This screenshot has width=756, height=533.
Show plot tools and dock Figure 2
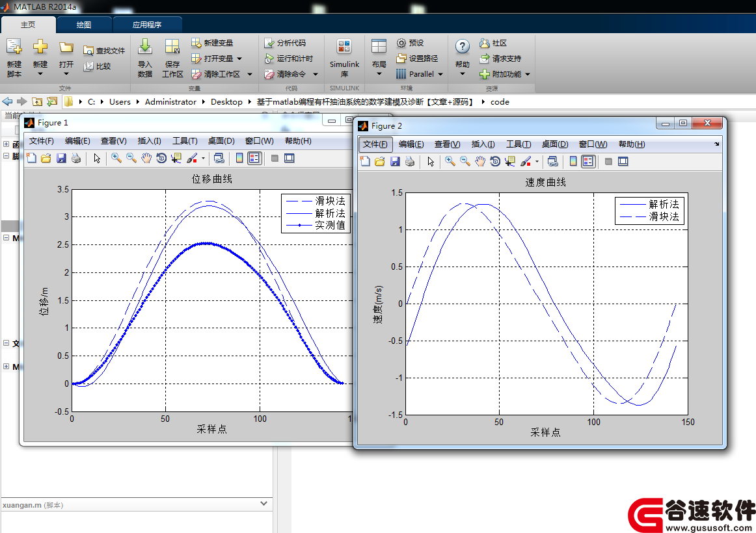click(x=623, y=162)
